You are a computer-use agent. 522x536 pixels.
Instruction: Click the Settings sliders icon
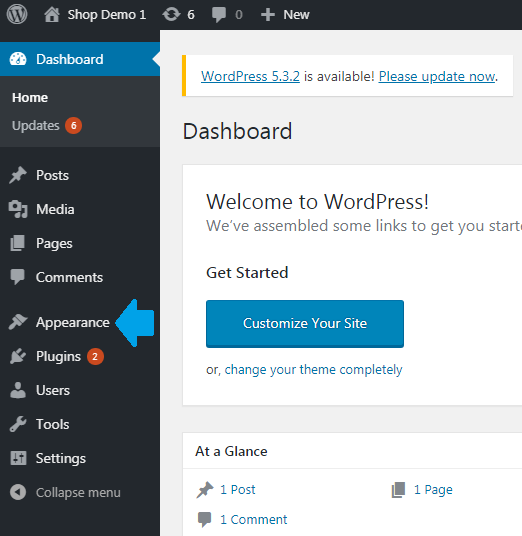click(18, 458)
